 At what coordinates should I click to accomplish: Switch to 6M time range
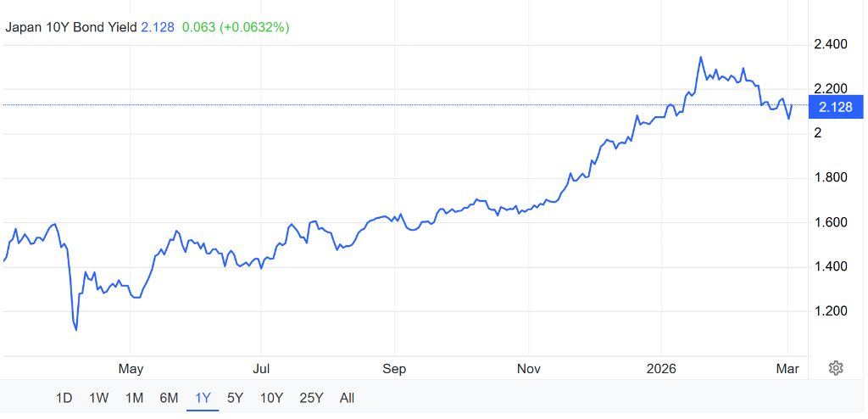169,398
